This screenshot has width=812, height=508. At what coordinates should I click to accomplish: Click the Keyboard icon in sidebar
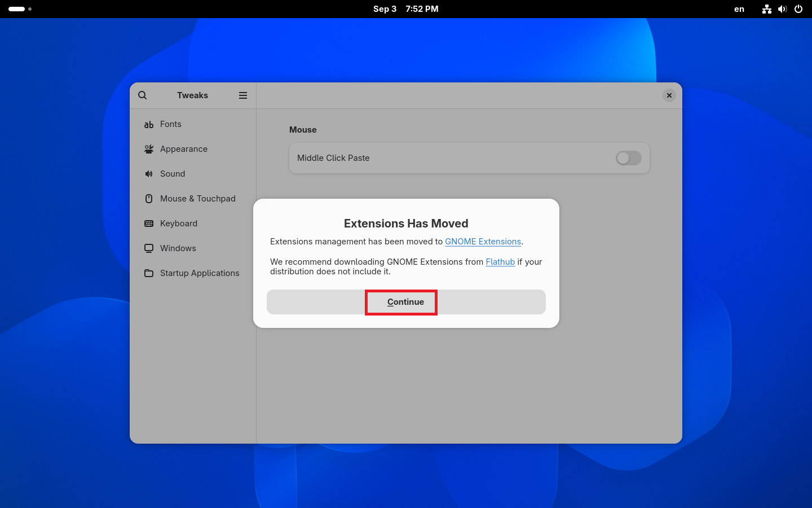click(149, 224)
